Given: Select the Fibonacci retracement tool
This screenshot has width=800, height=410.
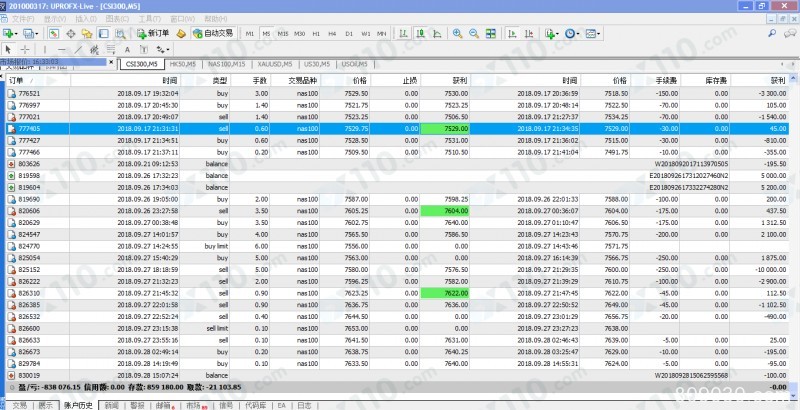Looking at the screenshot, I should (111, 49).
